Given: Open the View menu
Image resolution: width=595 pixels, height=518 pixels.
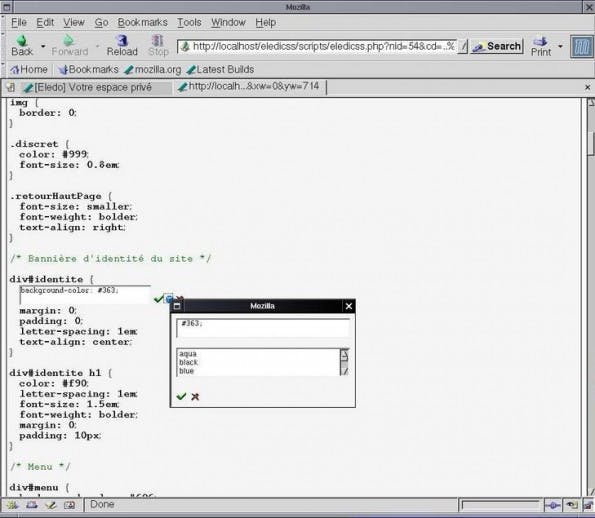Looking at the screenshot, I should 74,22.
